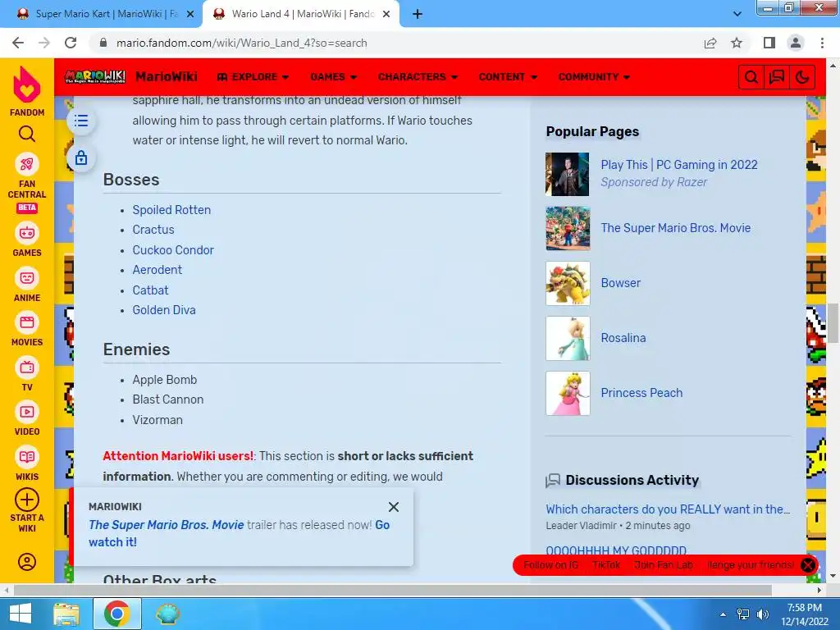
Task: Open Windows Start menu
Action: click(21, 614)
